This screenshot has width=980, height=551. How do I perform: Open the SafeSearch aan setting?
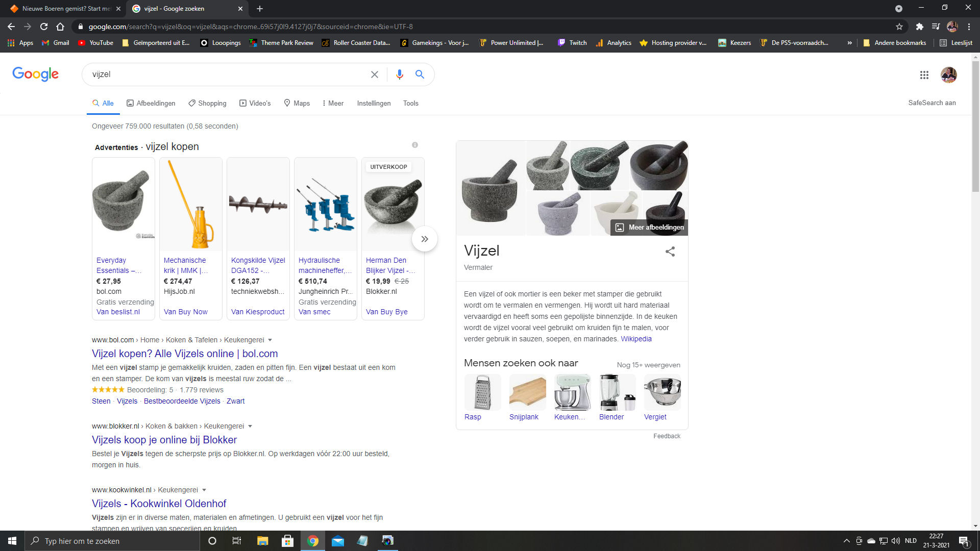click(x=932, y=103)
